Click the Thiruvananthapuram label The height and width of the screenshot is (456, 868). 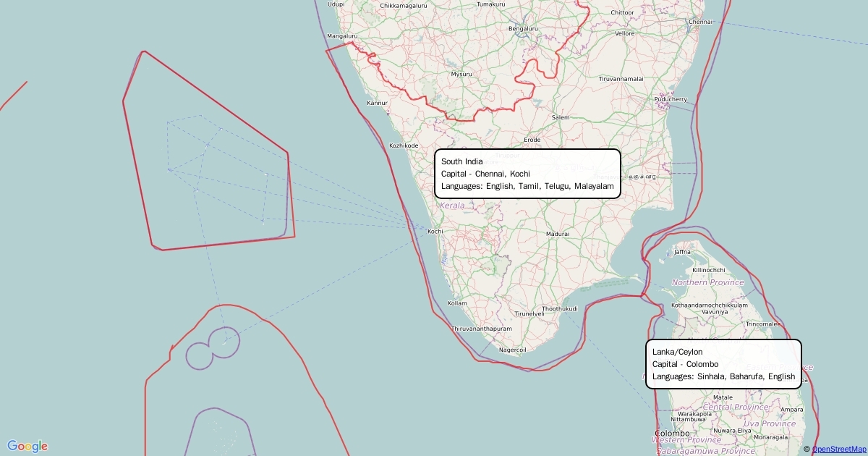[481, 329]
